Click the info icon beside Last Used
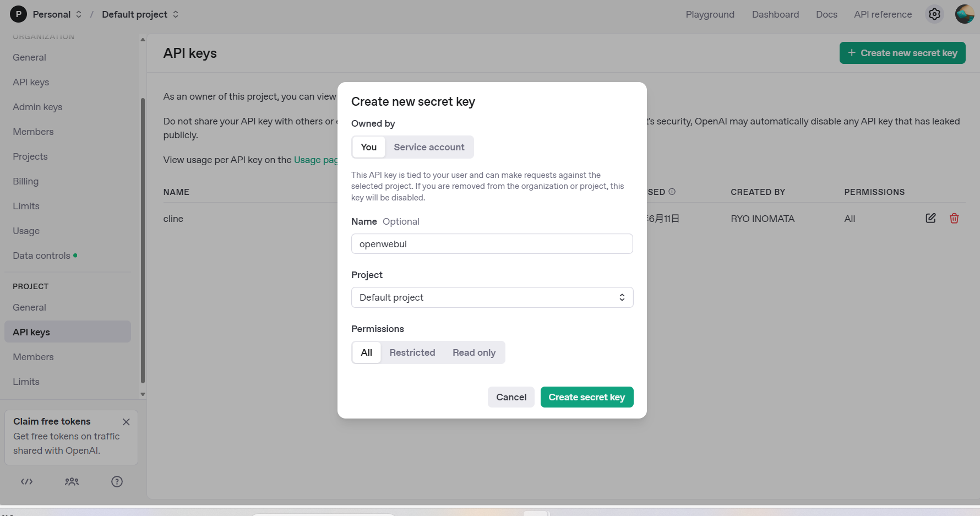Viewport: 980px width, 516px height. pos(672,192)
